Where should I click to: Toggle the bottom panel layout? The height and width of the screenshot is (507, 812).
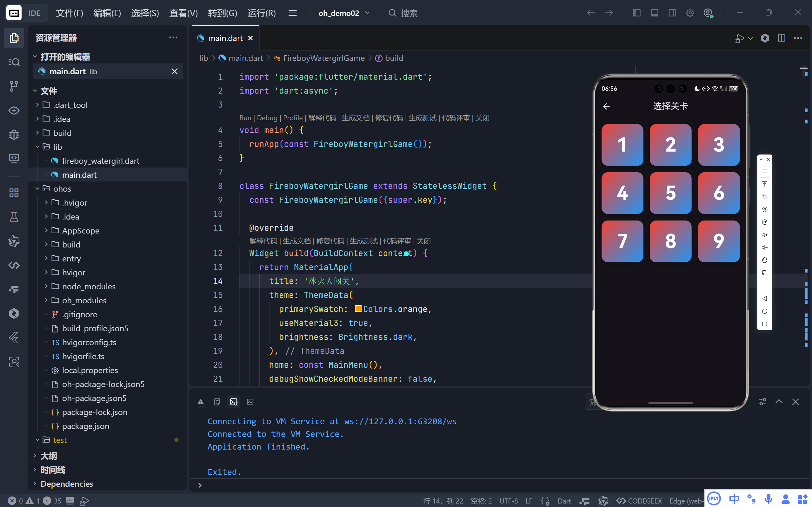[654, 13]
